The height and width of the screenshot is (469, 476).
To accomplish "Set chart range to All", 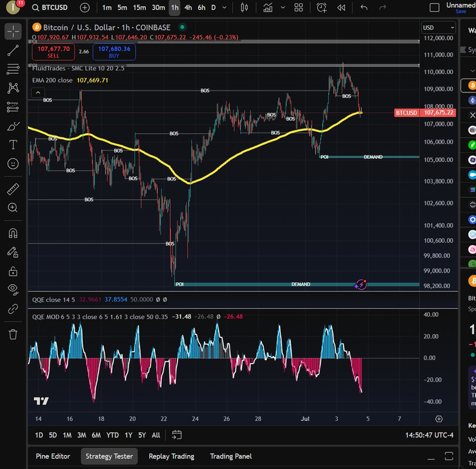I will click(156, 435).
